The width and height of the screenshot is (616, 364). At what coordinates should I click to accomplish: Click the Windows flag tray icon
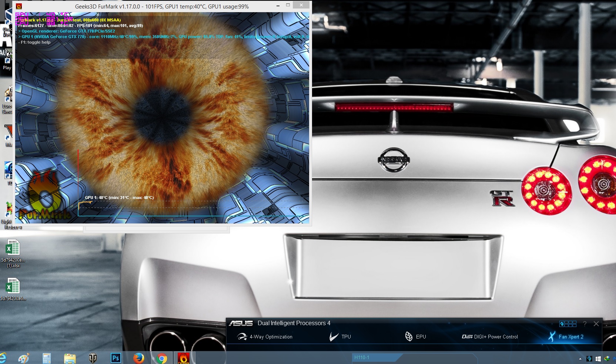pos(598,359)
